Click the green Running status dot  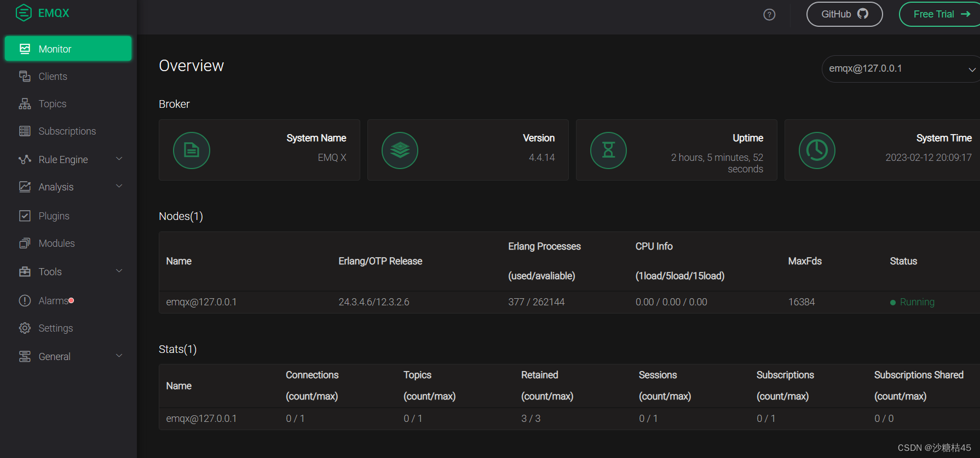click(893, 303)
